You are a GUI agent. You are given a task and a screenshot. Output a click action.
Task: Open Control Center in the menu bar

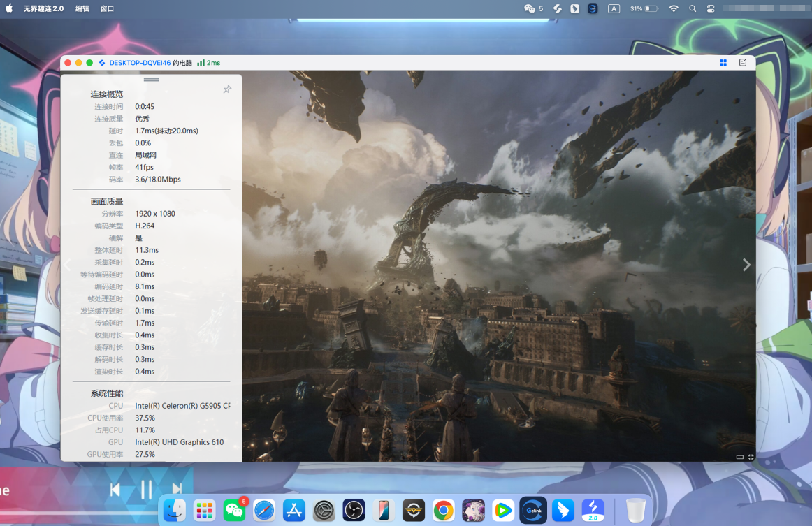point(711,8)
